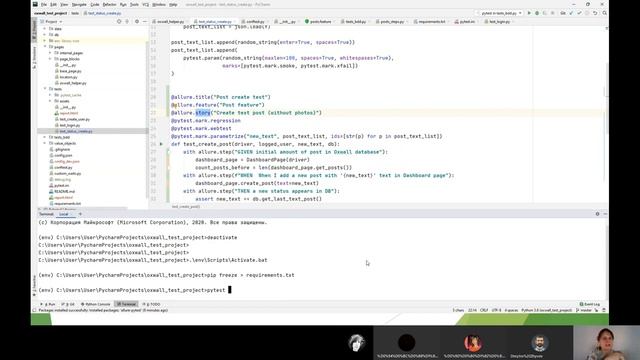Open the Navigate menu

pyautogui.click(x=79, y=4)
